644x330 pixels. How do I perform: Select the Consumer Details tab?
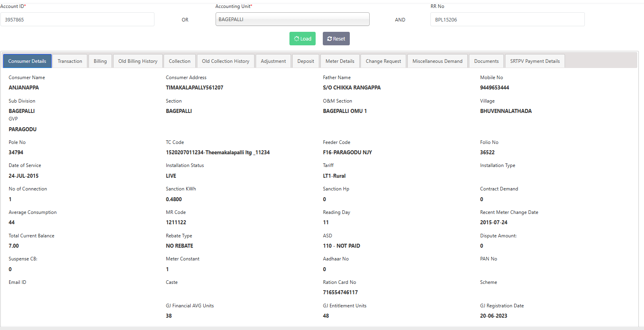[x=27, y=61]
